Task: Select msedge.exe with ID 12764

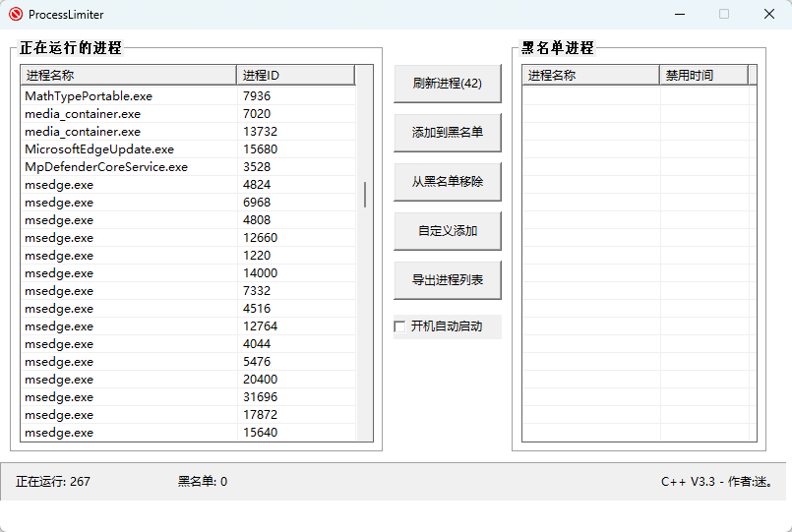Action: tap(188, 325)
